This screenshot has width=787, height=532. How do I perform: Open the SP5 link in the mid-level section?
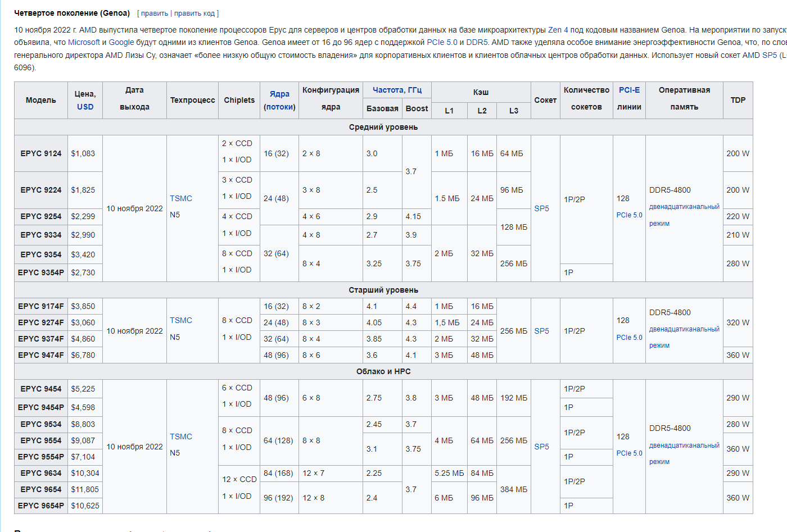click(541, 208)
